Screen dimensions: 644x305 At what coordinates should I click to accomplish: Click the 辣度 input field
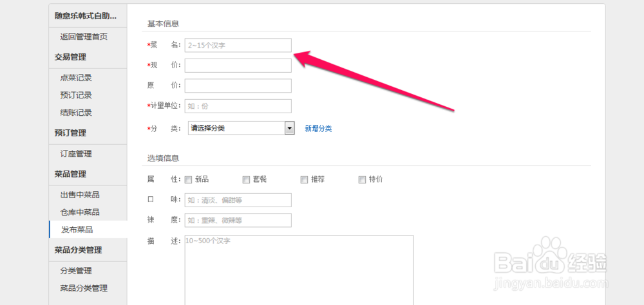(x=238, y=220)
